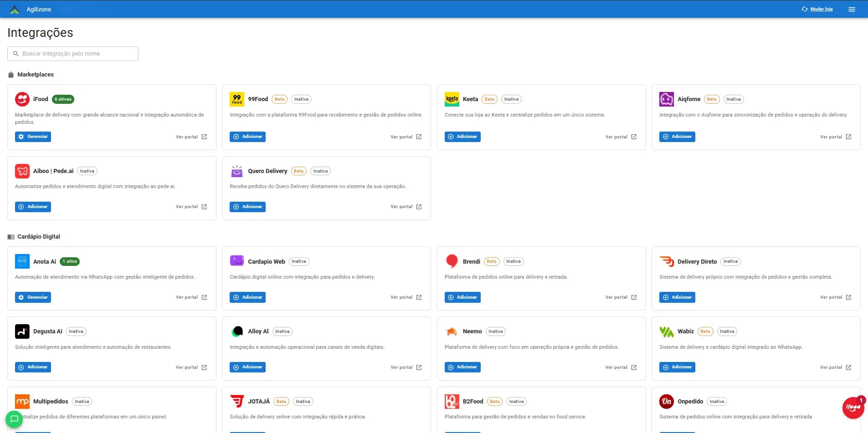This screenshot has height=433, width=868.
Task: Click the Brendi logo icon
Action: pyautogui.click(x=452, y=261)
